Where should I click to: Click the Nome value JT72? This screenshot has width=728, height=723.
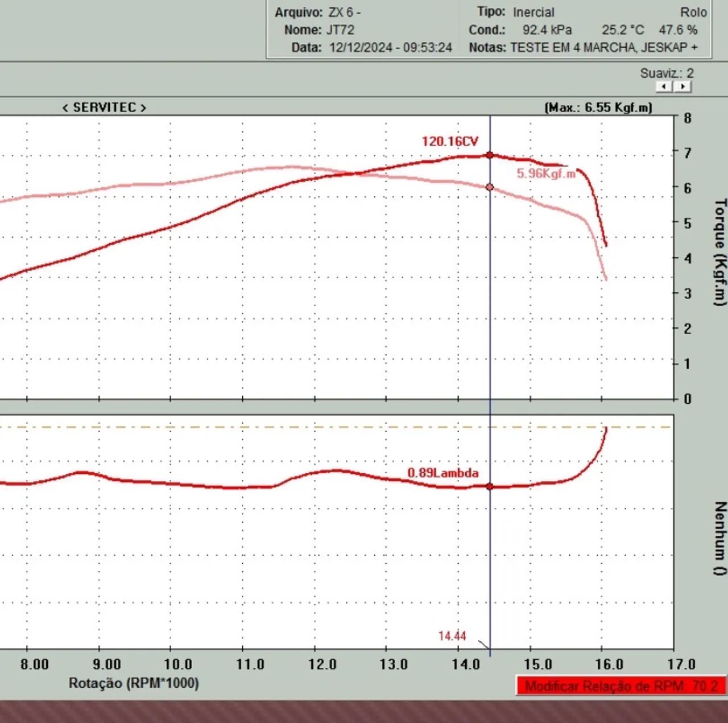340,30
